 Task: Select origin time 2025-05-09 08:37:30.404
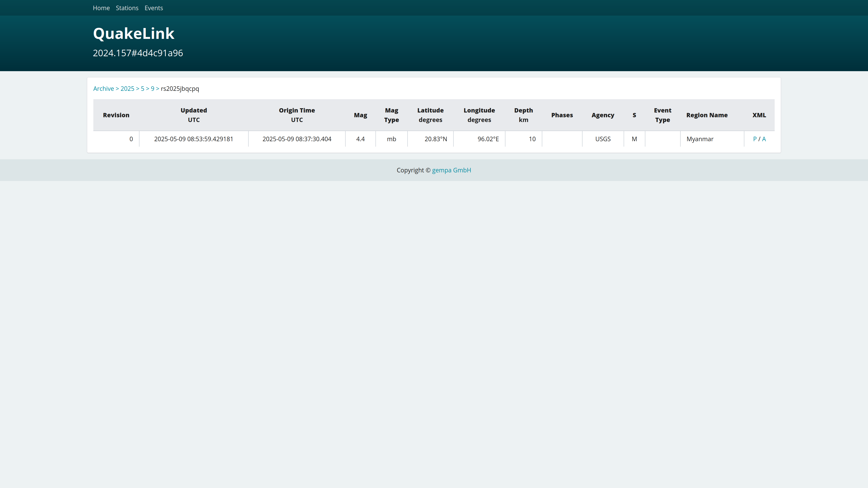[297, 139]
